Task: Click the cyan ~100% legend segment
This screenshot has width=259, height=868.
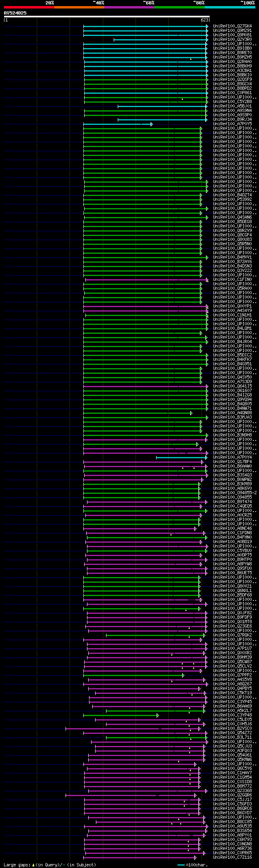Action: pos(230,7)
